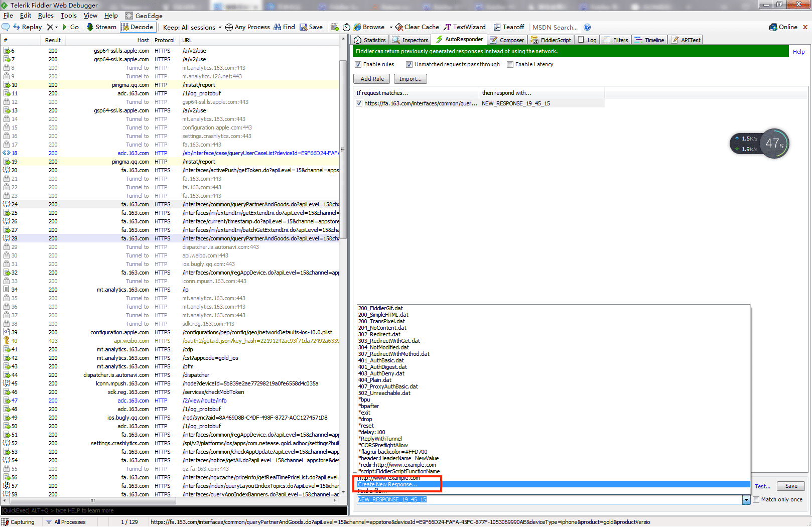This screenshot has height=527, width=812.
Task: Click the session icon of row 34
Action: click(x=7, y=290)
